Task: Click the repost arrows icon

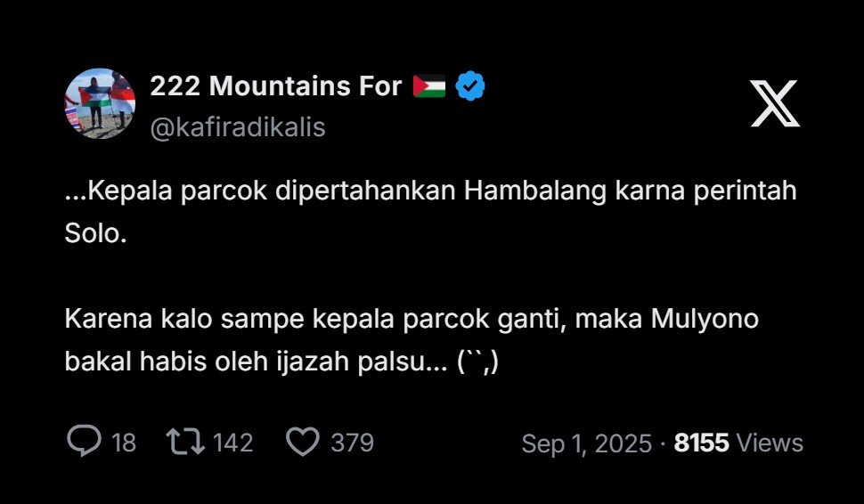Action: point(185,442)
